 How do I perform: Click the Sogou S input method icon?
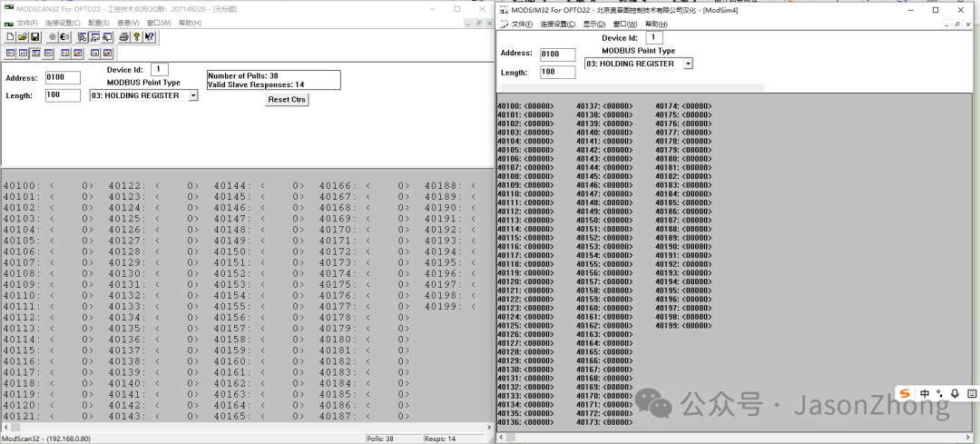(905, 393)
